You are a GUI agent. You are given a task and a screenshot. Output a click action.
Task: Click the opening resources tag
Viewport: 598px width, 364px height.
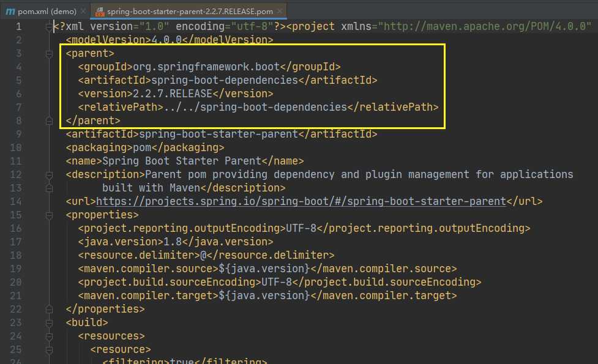point(111,336)
